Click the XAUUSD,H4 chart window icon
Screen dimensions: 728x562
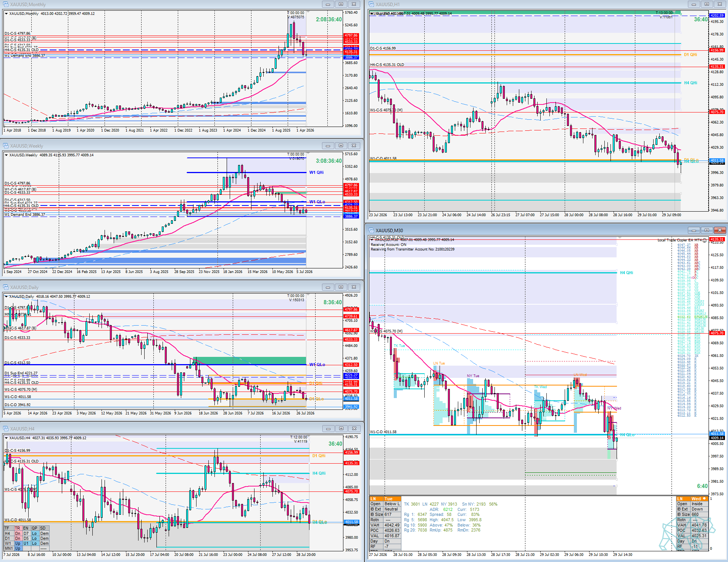coord(6,429)
